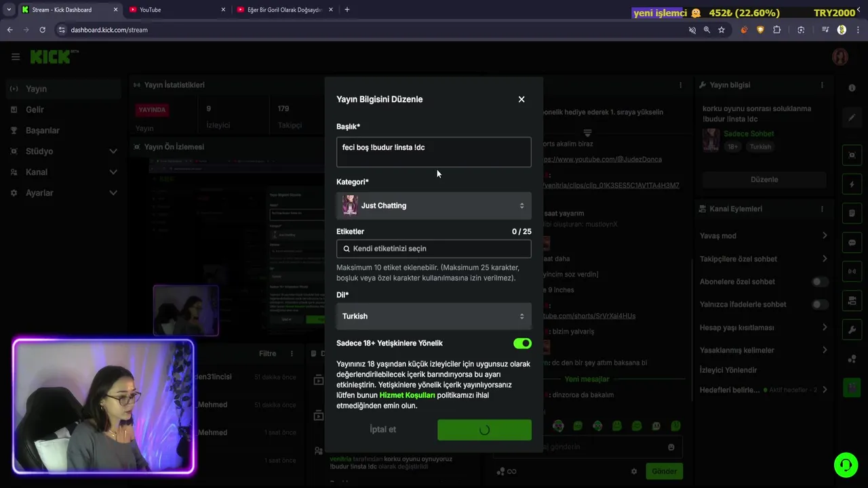
Task: Click the broadcast signal icon in right toolbar
Action: [x=852, y=272]
